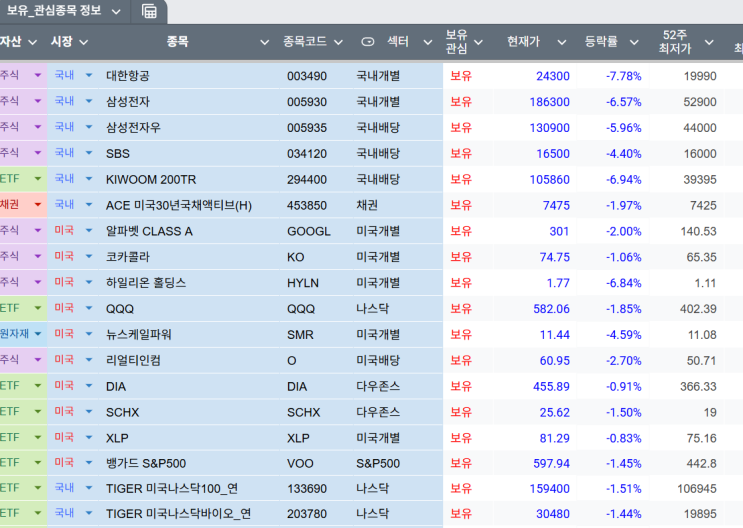The height and width of the screenshot is (528, 743).
Task: Click 52-week low 140.53 cell
Action: pos(686,231)
